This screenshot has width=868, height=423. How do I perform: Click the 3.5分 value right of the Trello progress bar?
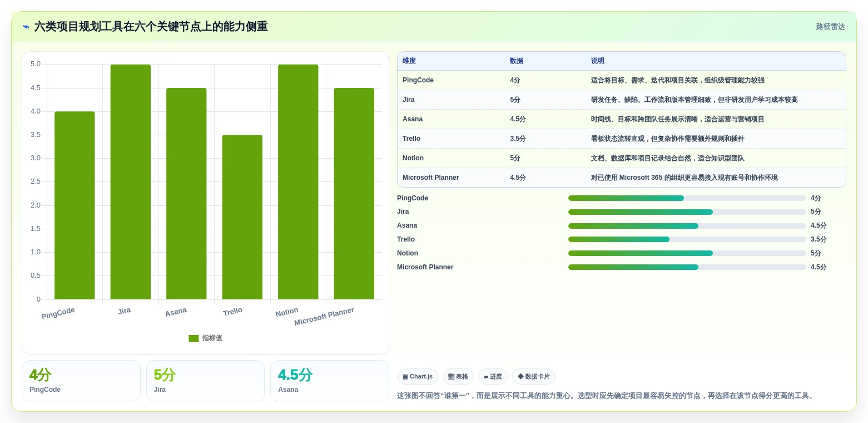pyautogui.click(x=819, y=239)
